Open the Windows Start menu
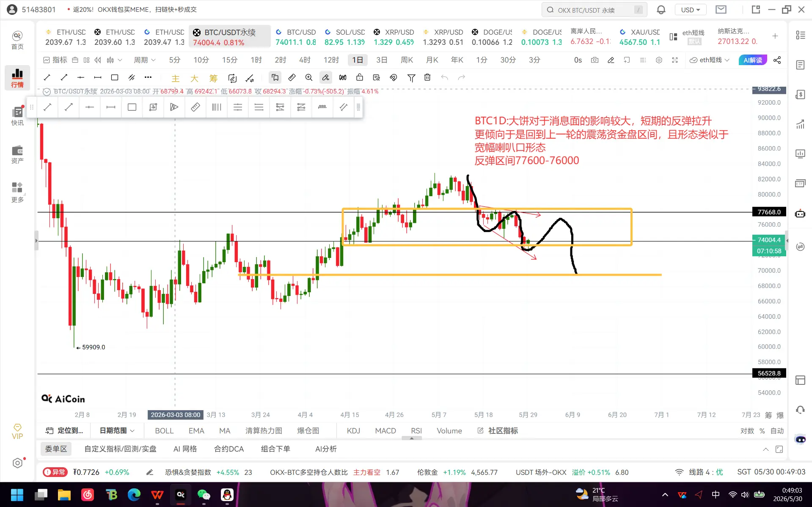Viewport: 812px width, 507px height. click(17, 494)
